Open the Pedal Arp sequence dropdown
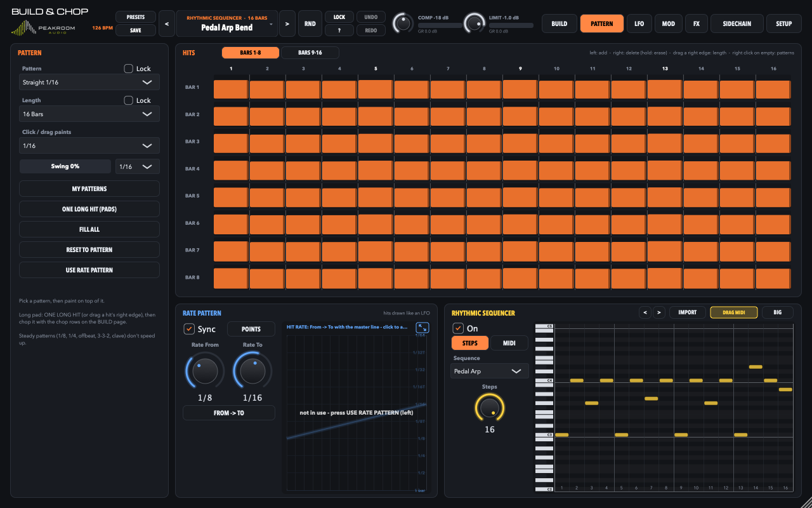 pyautogui.click(x=490, y=371)
